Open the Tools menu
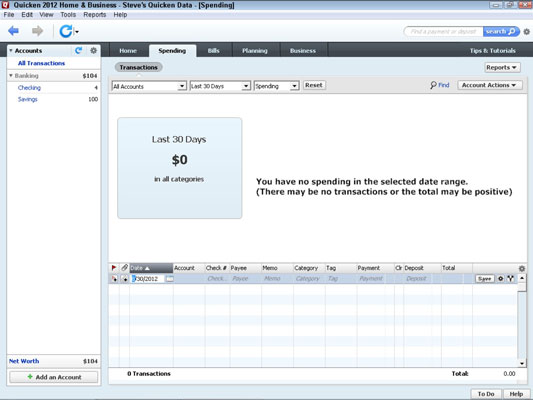Viewport: 533px width, 400px height. (x=68, y=15)
